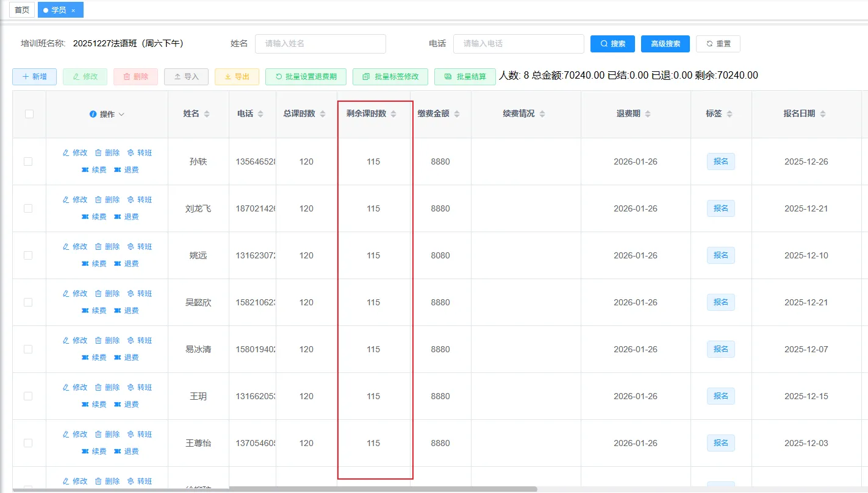The width and height of the screenshot is (868, 493).
Task: Click the 导入 import button
Action: (187, 77)
